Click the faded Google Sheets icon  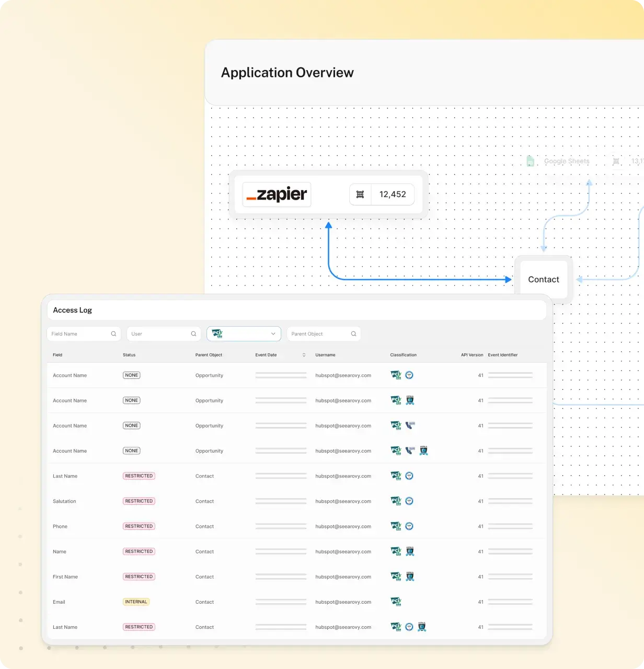coord(530,162)
